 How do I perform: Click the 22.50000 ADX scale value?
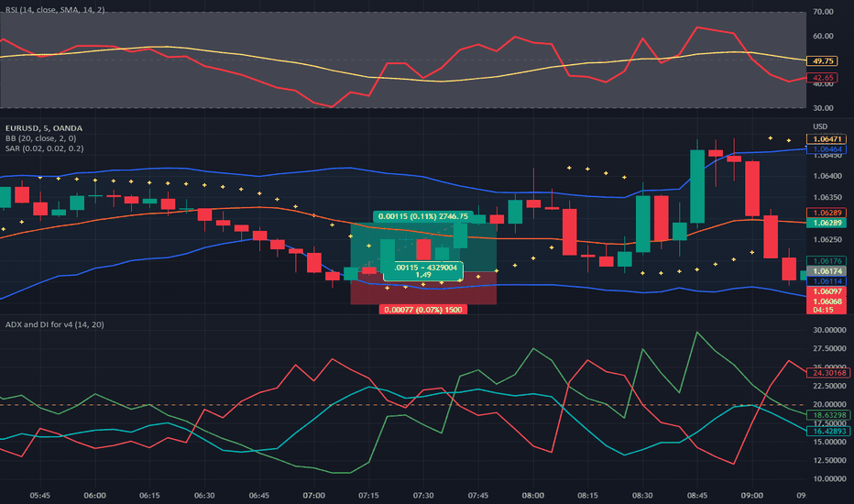click(829, 386)
